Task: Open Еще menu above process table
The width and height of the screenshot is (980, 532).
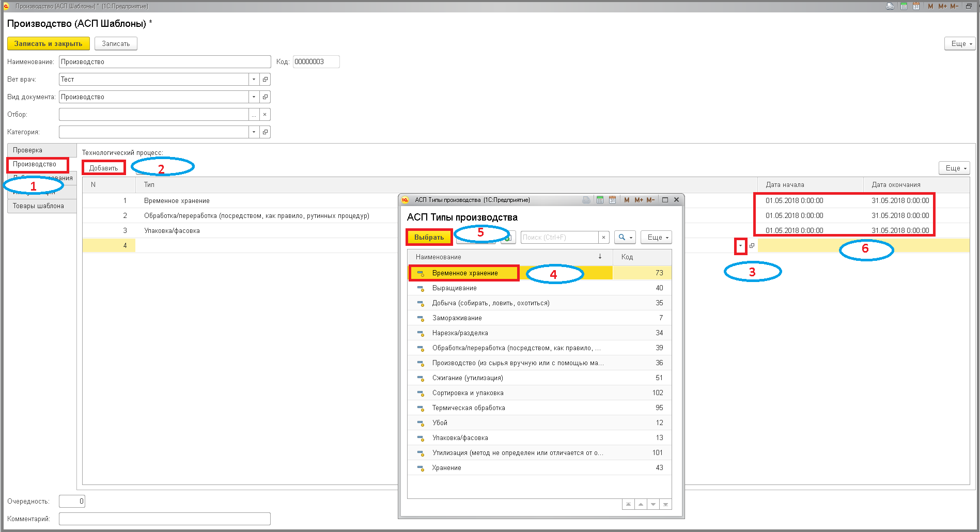Action: (954, 168)
